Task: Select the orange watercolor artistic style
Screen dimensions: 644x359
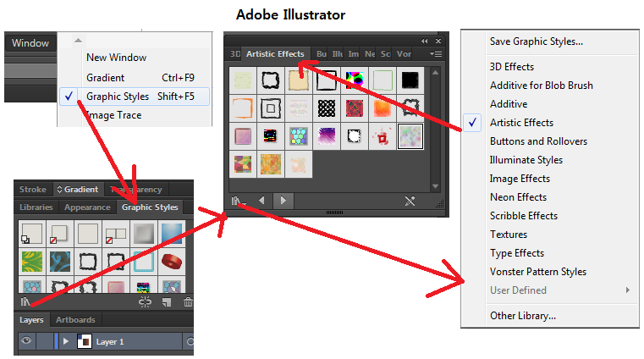Action: pyautogui.click(x=383, y=108)
